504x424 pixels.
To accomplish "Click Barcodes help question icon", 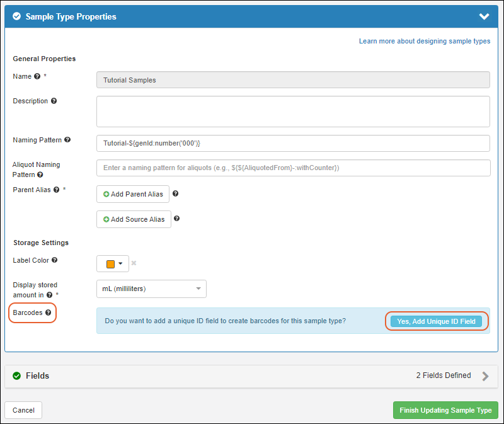I will (x=49, y=312).
